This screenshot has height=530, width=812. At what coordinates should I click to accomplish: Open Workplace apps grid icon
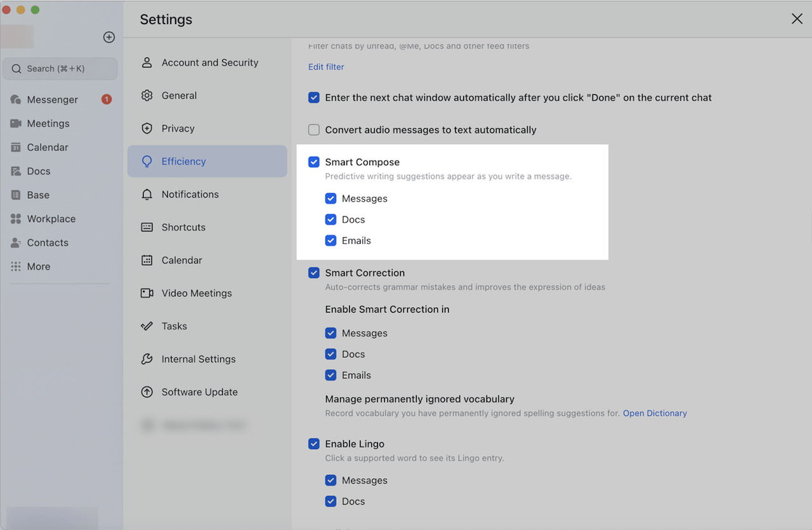tap(16, 219)
